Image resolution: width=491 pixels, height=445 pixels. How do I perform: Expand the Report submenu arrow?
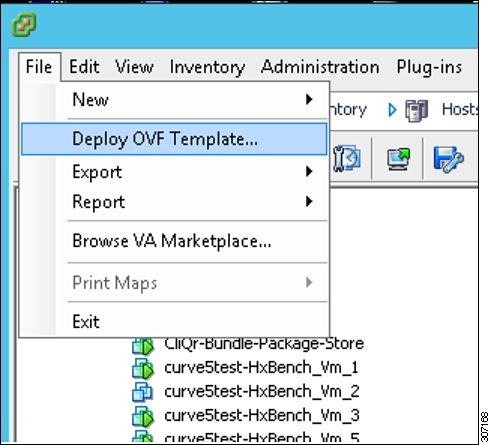tap(309, 201)
